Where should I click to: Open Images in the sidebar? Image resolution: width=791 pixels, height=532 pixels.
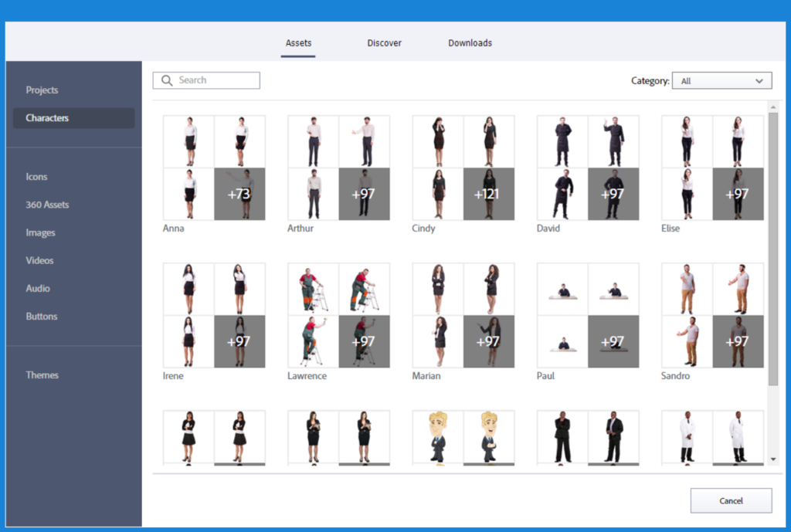(40, 233)
